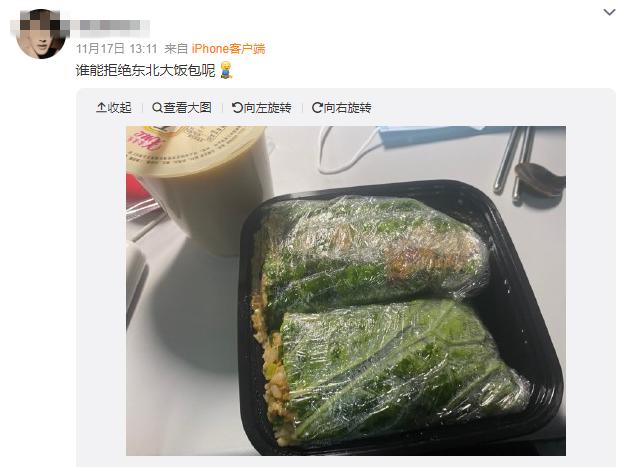Open the 11月17日 13:11 timestamp link
This screenshot has height=467, width=626.
pyautogui.click(x=117, y=49)
